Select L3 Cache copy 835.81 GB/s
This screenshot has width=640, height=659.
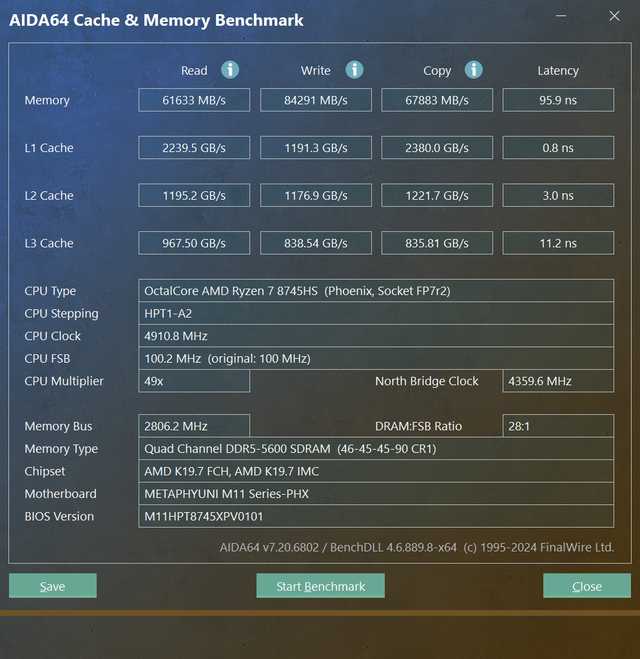coord(437,243)
